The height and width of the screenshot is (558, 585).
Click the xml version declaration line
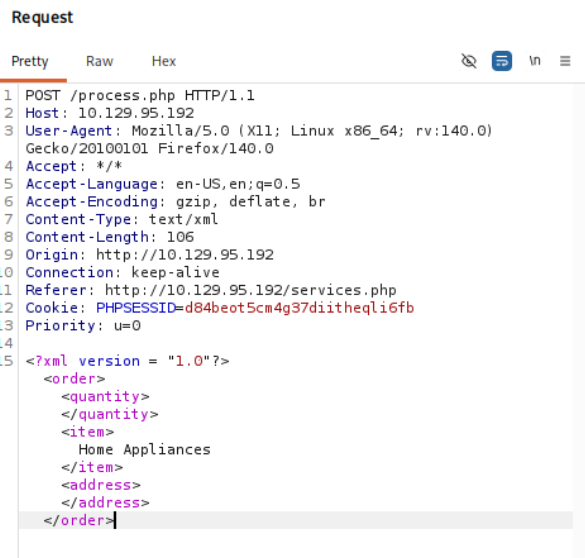[x=127, y=361]
